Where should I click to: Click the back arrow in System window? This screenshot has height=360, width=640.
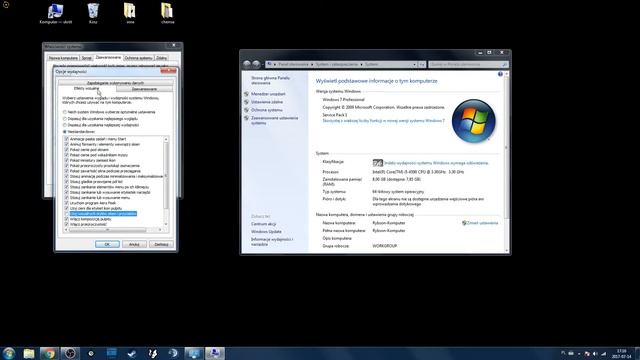[247, 64]
